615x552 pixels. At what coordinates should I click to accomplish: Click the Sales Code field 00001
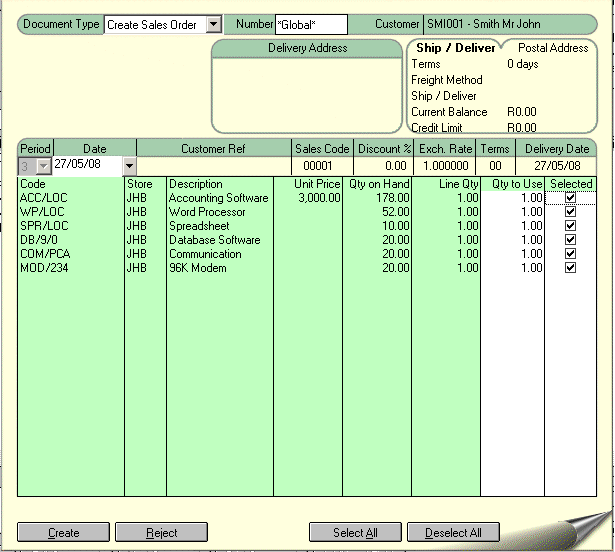pos(322,166)
